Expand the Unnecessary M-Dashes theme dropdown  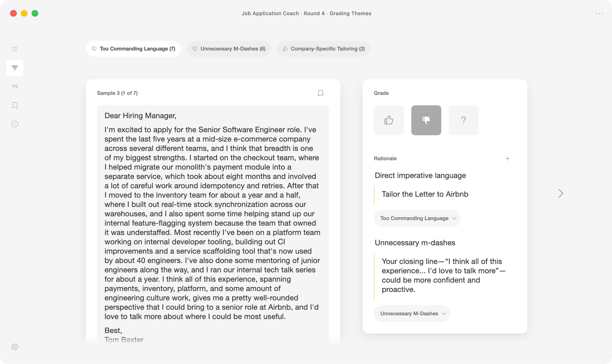click(412, 313)
